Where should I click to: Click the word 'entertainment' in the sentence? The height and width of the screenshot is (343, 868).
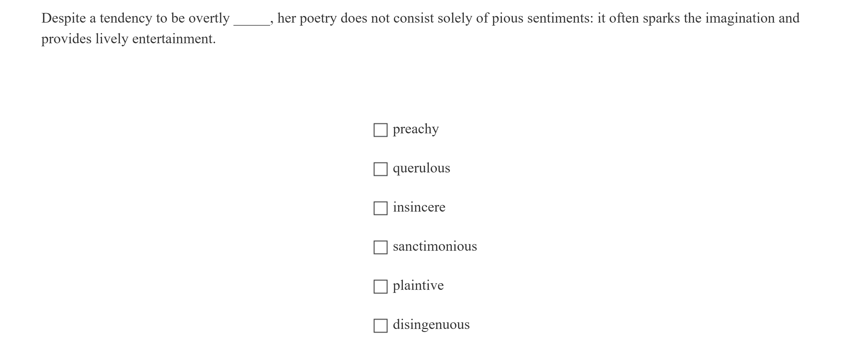point(174,39)
